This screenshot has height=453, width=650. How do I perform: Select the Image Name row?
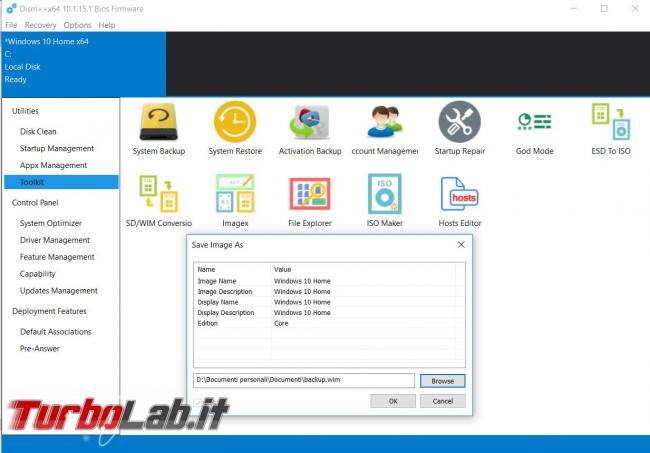[x=326, y=281]
